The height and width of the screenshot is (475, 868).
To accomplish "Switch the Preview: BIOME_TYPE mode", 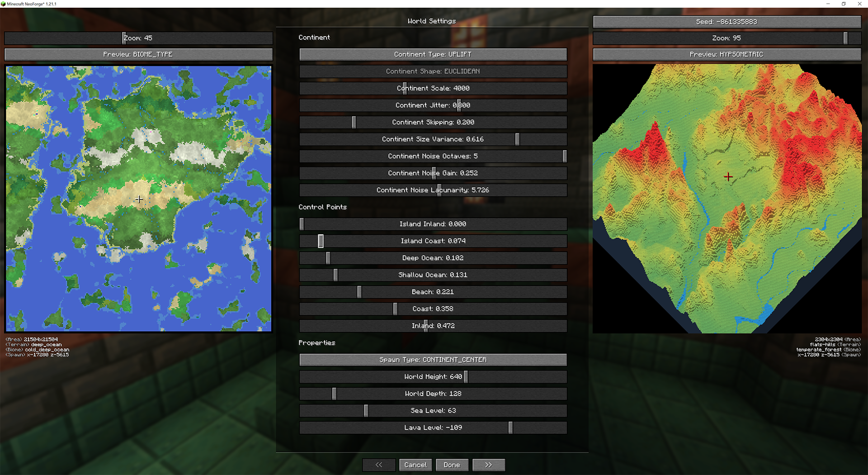I will click(138, 54).
